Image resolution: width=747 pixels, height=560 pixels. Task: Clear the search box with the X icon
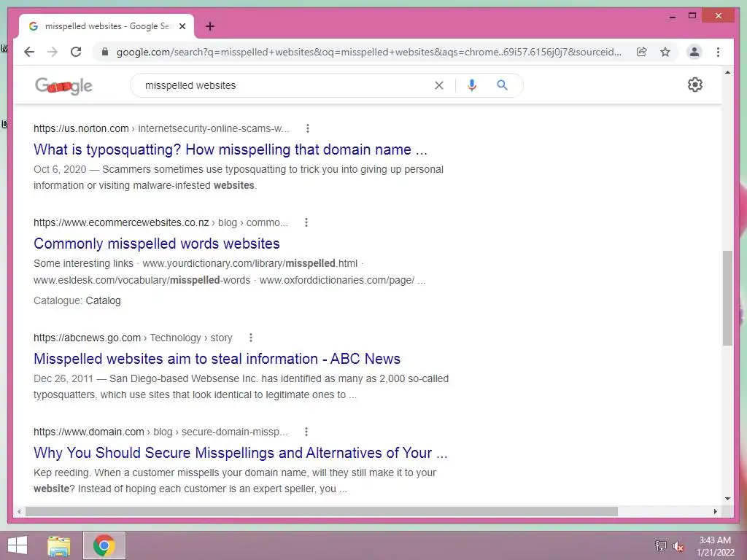coord(439,85)
